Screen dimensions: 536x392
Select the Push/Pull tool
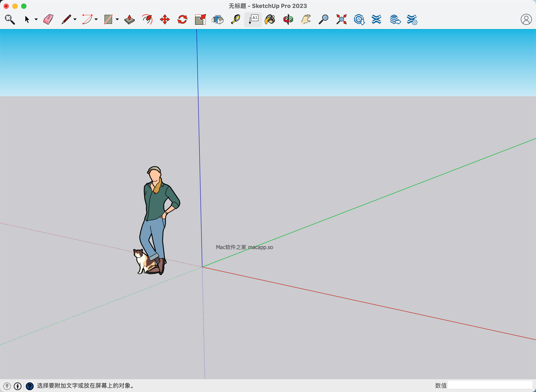(x=129, y=19)
